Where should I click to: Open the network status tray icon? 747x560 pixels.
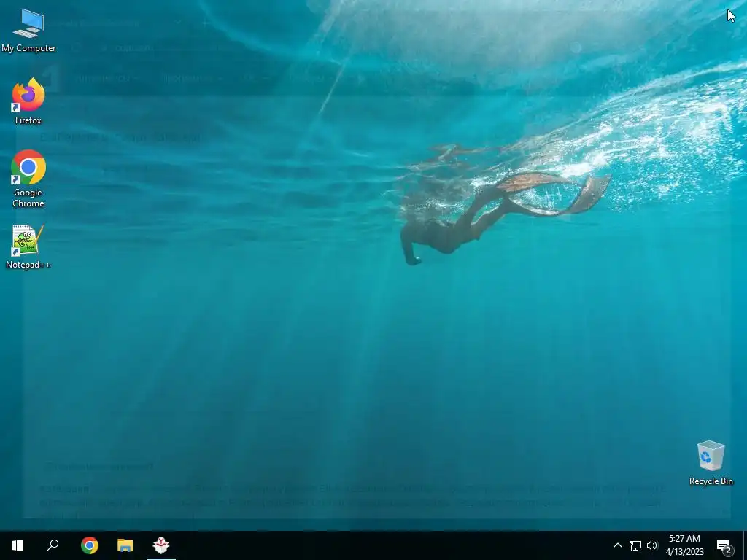coord(635,545)
